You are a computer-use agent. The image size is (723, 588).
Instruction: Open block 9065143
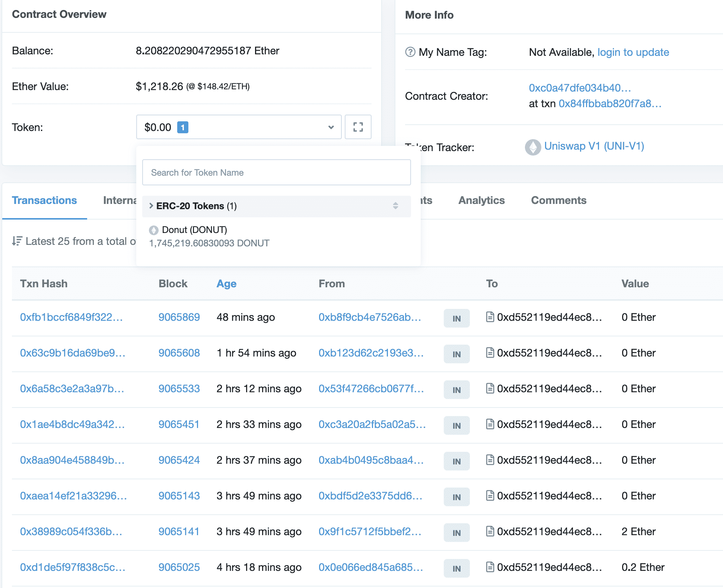[x=179, y=496]
